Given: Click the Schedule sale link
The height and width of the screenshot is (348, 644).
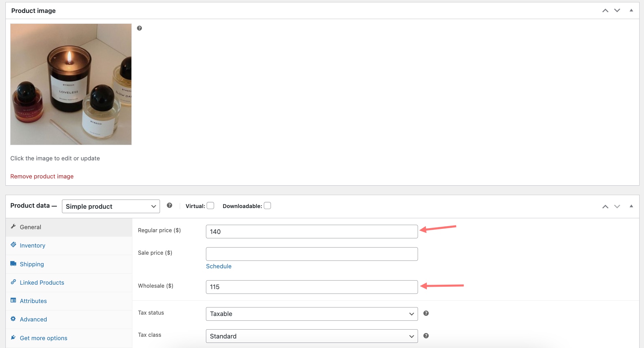Looking at the screenshot, I should coord(219,266).
